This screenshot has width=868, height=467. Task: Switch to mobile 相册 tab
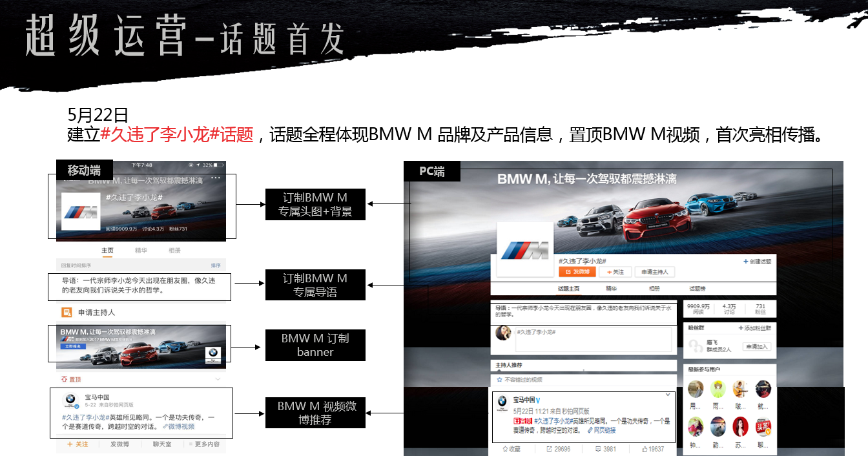[x=174, y=251]
